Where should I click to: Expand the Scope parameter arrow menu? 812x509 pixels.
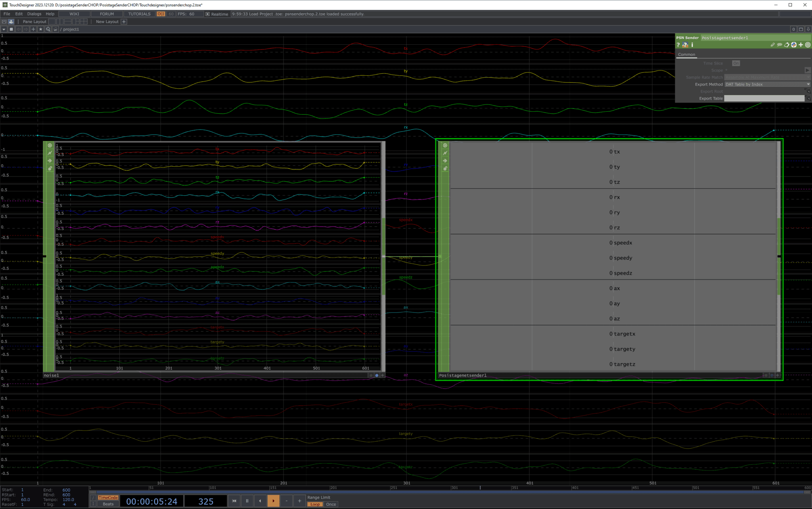click(x=807, y=70)
